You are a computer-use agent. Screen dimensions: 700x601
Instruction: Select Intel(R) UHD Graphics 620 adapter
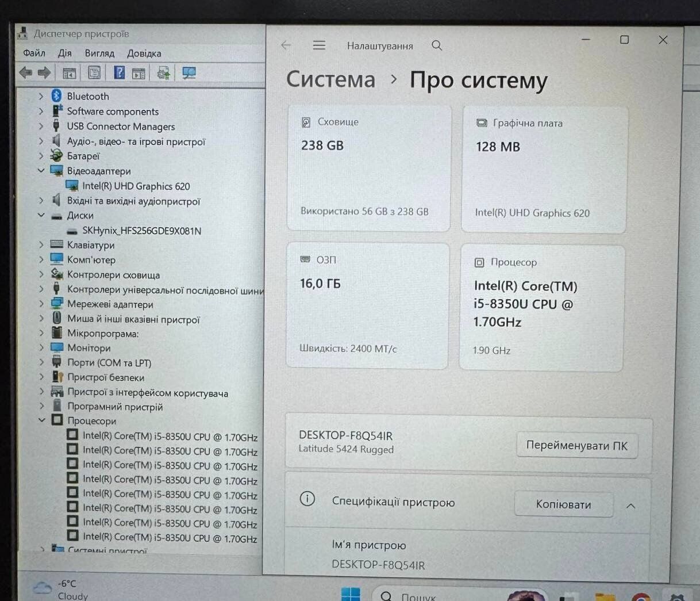pyautogui.click(x=136, y=186)
